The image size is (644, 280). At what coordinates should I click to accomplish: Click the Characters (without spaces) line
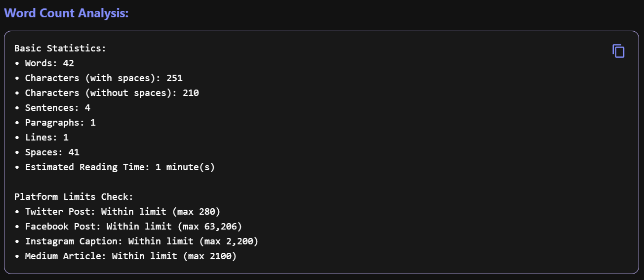(107, 93)
